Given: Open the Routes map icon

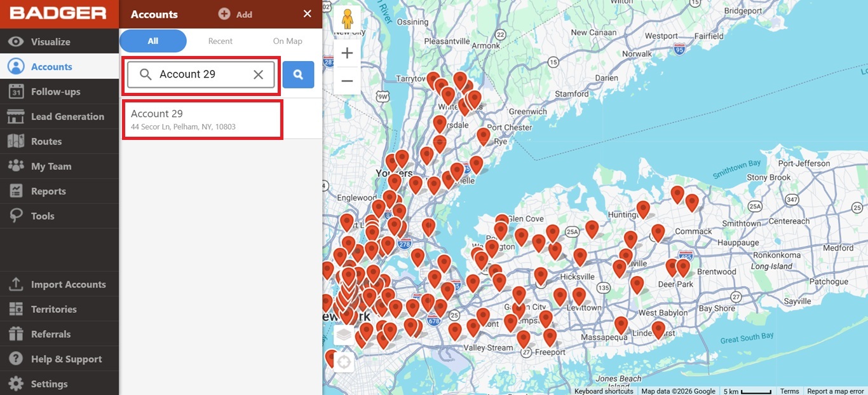Looking at the screenshot, I should click(x=16, y=141).
